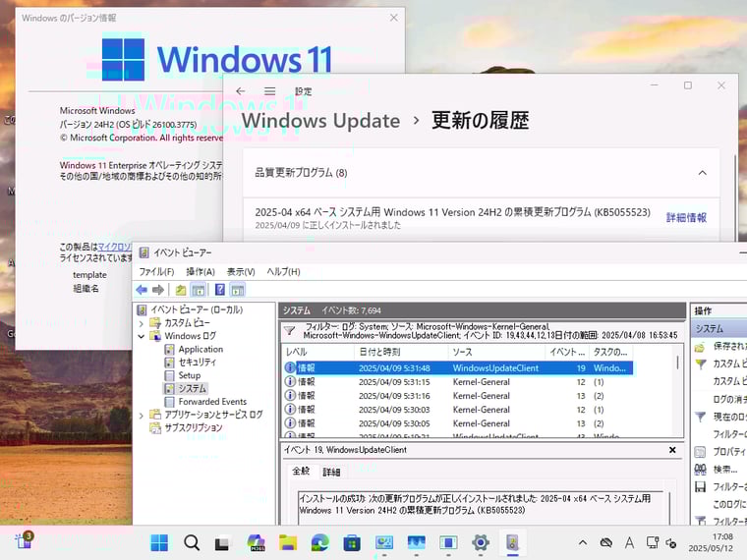Collapse the 品質更新プログラム (8) section
The width and height of the screenshot is (747, 560).
coord(702,173)
